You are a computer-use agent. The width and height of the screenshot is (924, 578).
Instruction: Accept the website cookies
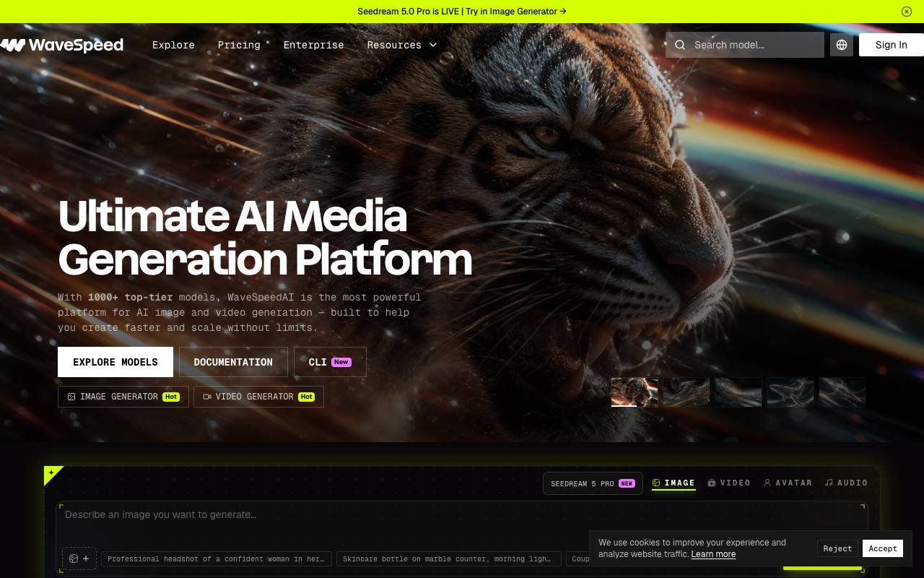[x=883, y=548]
